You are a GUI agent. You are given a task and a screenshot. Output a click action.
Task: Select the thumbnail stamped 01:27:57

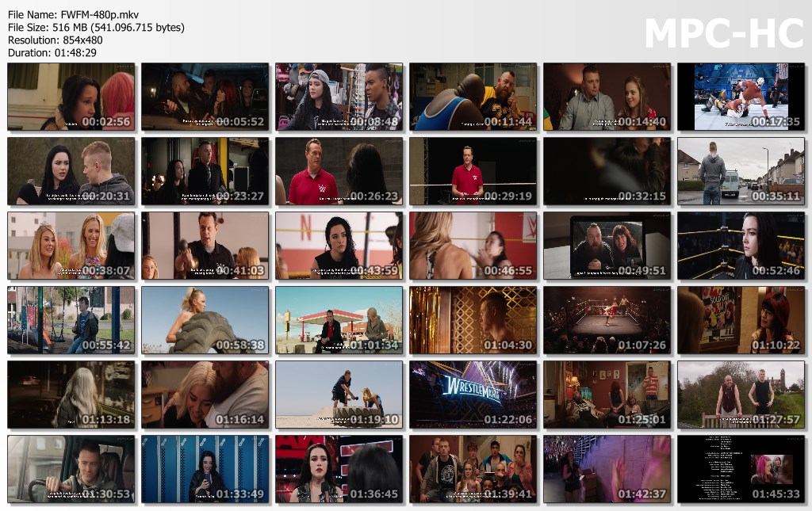(741, 395)
